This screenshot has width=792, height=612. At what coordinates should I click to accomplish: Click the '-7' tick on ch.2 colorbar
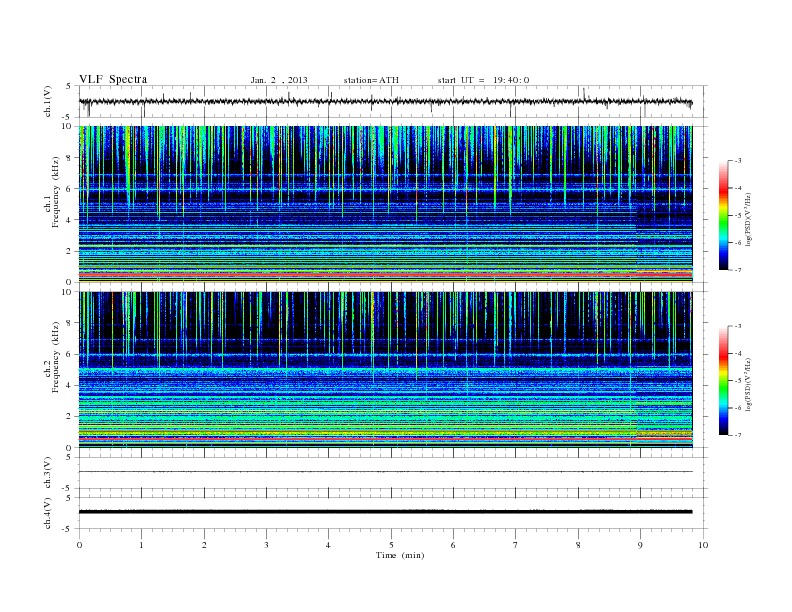[x=737, y=435]
